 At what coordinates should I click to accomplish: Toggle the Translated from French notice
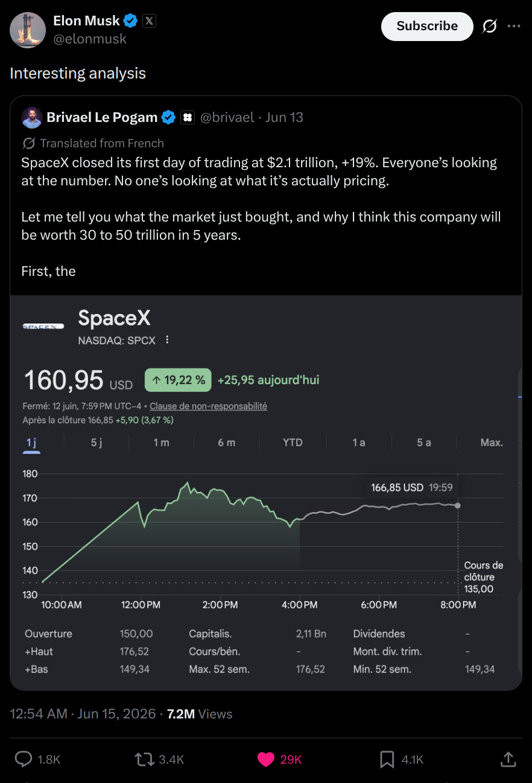pyautogui.click(x=93, y=143)
